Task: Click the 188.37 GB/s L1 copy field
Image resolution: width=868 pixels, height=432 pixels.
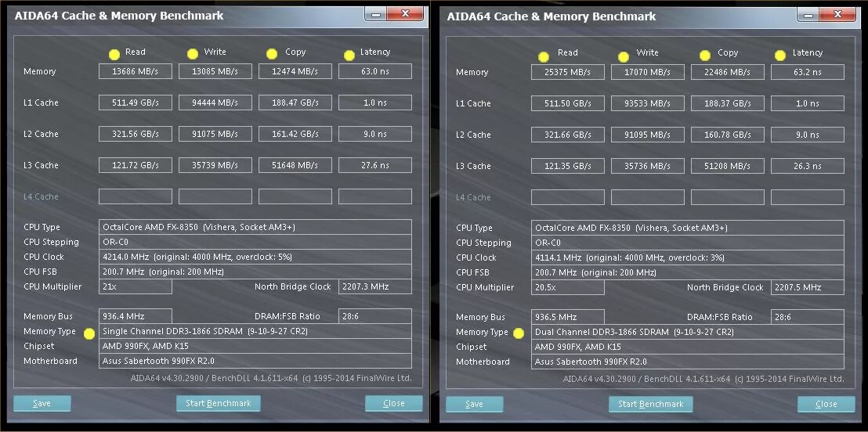Action: [728, 103]
